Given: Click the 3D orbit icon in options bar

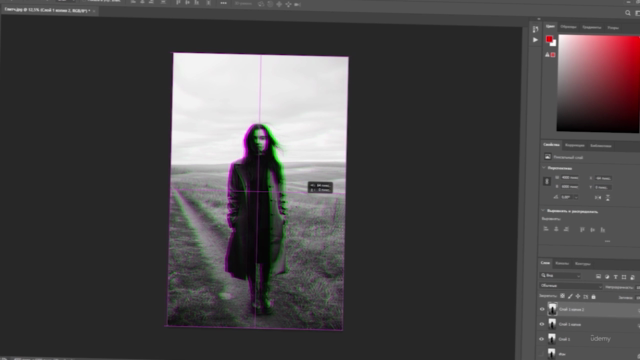Looking at the screenshot, I should (261, 4).
